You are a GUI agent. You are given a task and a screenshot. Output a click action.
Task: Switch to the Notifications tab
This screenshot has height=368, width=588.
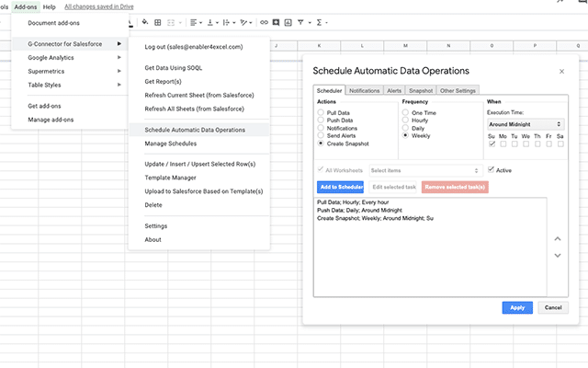click(x=364, y=90)
